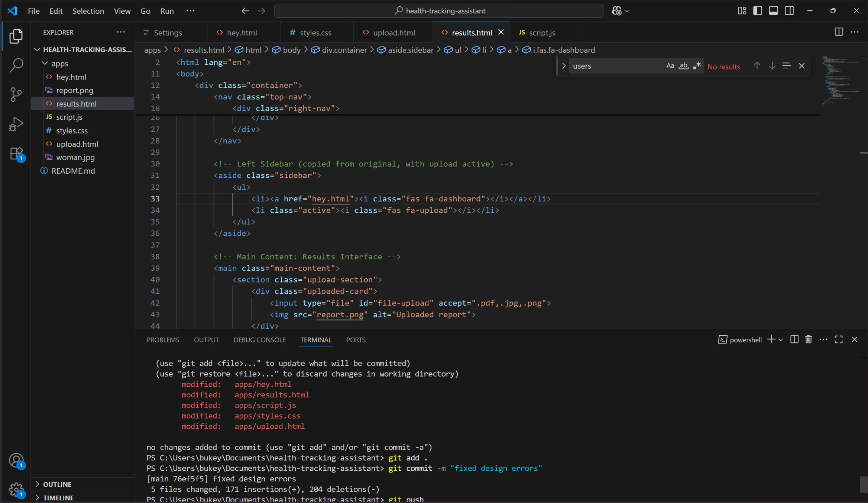
Task: Split the editor right
Action: click(839, 32)
